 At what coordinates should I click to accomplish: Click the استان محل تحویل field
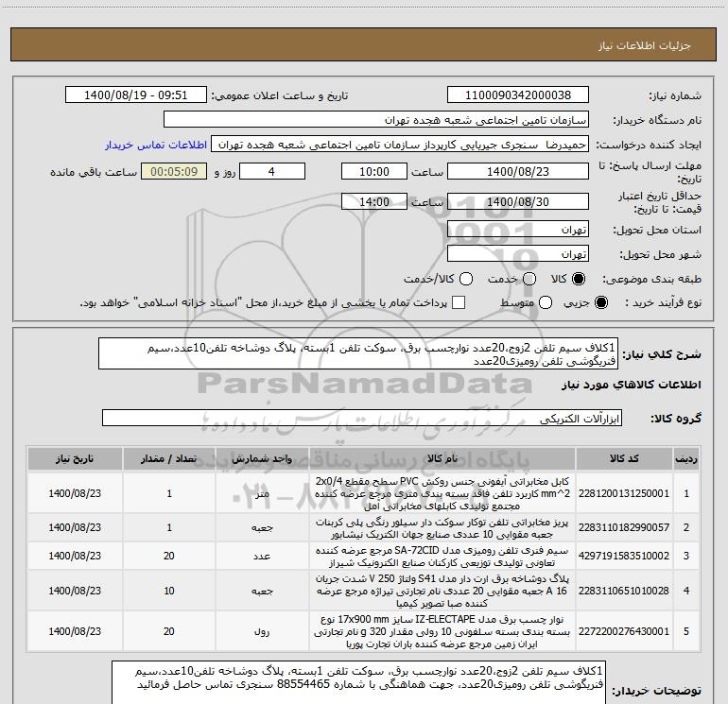pyautogui.click(x=518, y=230)
